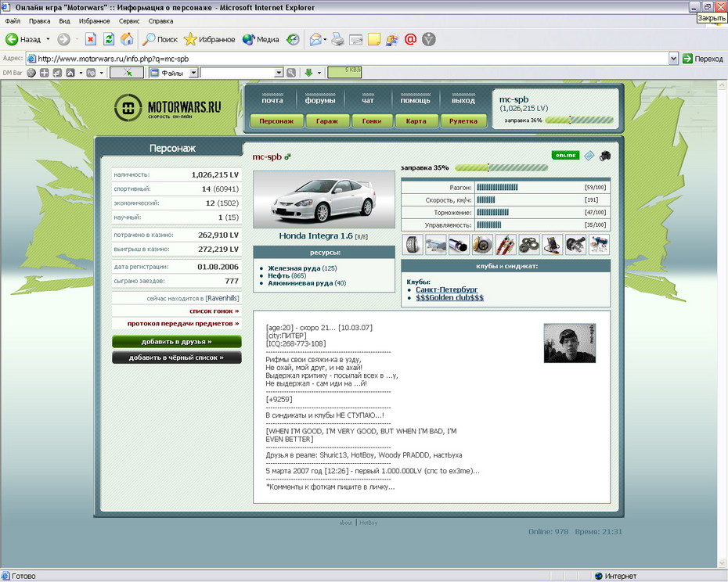Click the yellow note Discuss icon
The image size is (728, 582).
[373, 39]
